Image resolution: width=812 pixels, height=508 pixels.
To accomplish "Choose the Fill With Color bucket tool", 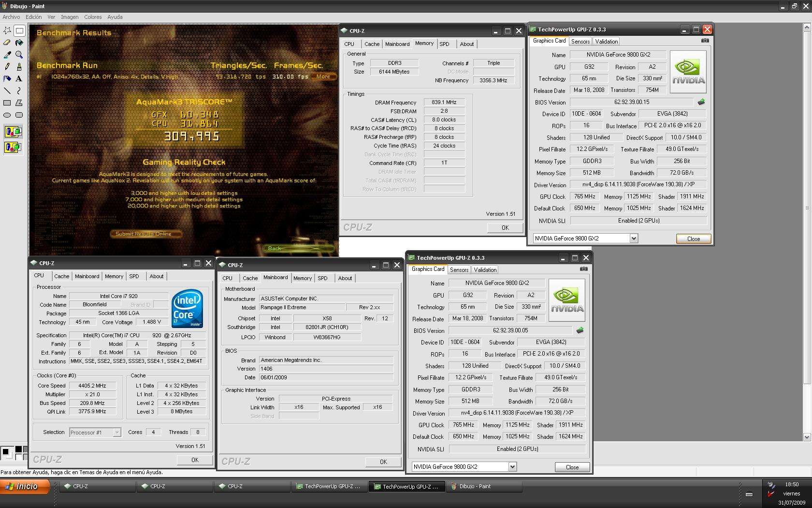I will (x=19, y=43).
